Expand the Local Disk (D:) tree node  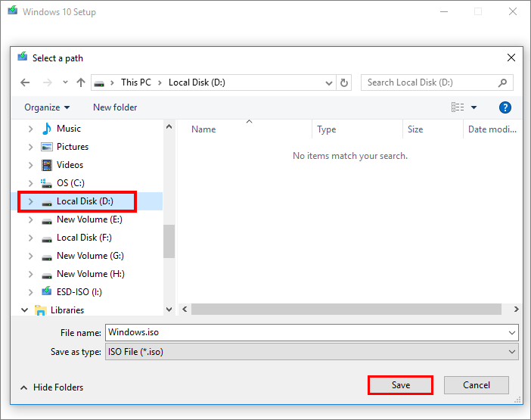pos(31,201)
